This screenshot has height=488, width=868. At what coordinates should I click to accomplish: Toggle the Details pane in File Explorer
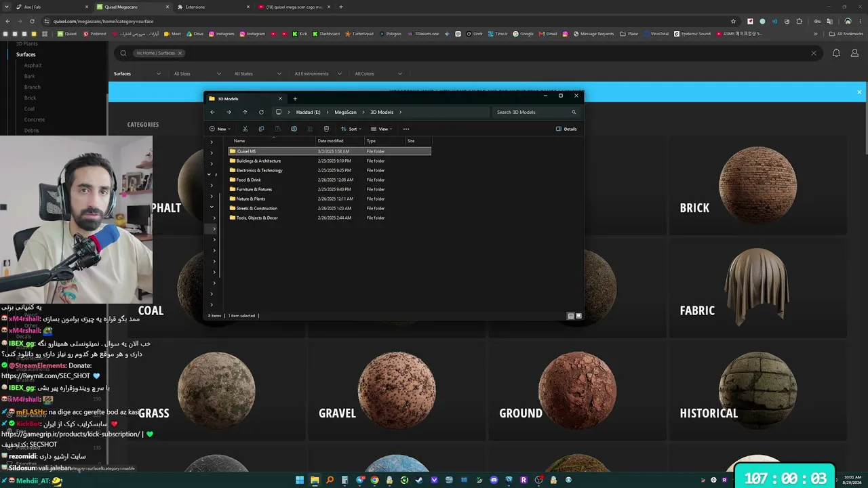(566, 129)
